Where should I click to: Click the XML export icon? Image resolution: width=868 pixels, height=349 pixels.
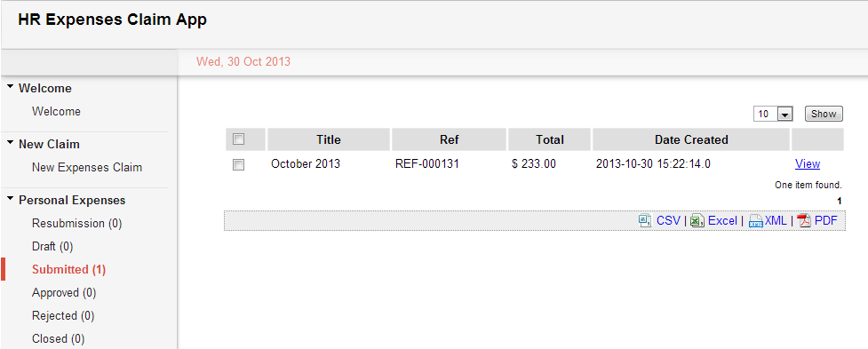pos(756,221)
